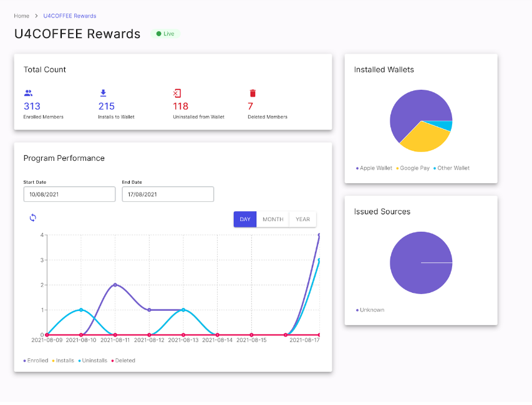Screen dimensions: 532x405
Task: Click the 215 installs count
Action: point(107,107)
